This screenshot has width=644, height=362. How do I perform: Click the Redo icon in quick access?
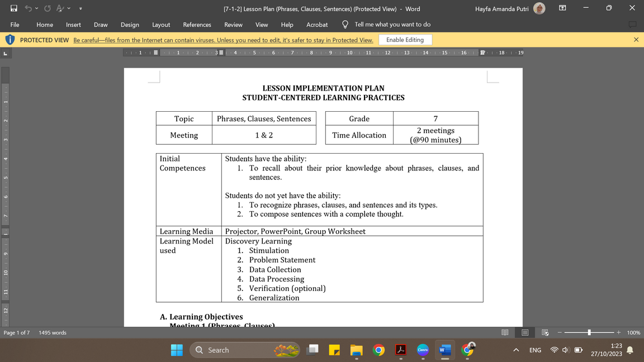coord(48,8)
